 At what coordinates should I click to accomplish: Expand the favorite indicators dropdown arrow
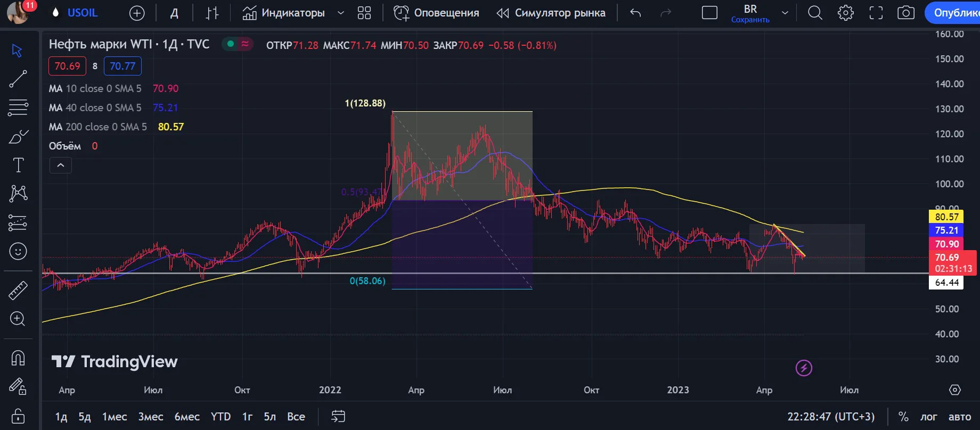341,13
